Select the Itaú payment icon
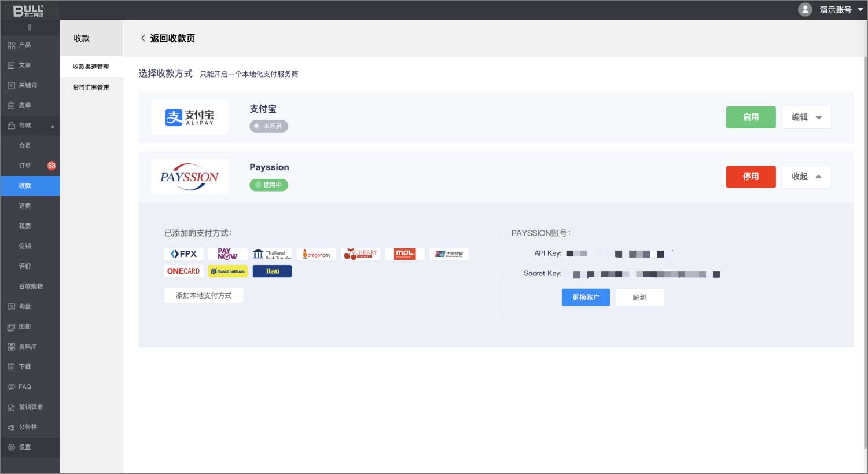The height and width of the screenshot is (474, 868). click(272, 271)
